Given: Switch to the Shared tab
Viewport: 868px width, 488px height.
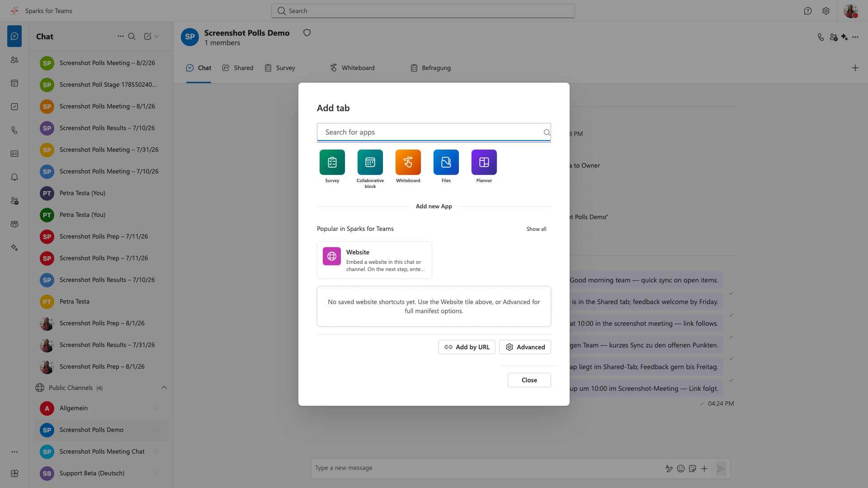Looking at the screenshot, I should (x=238, y=68).
